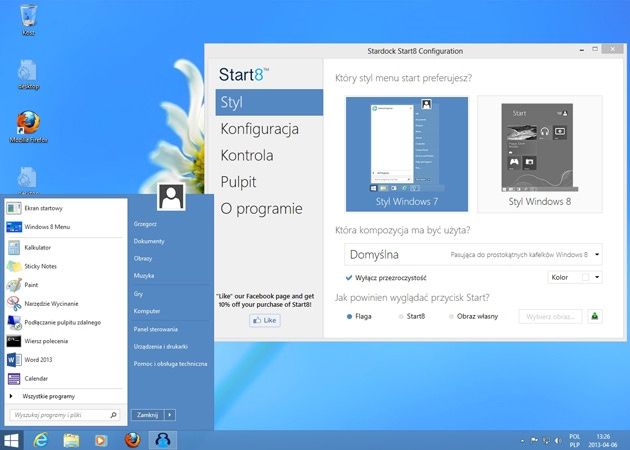Open Dokumenty in start menu right pane
Image resolution: width=630 pixels, height=450 pixels.
pos(149,241)
